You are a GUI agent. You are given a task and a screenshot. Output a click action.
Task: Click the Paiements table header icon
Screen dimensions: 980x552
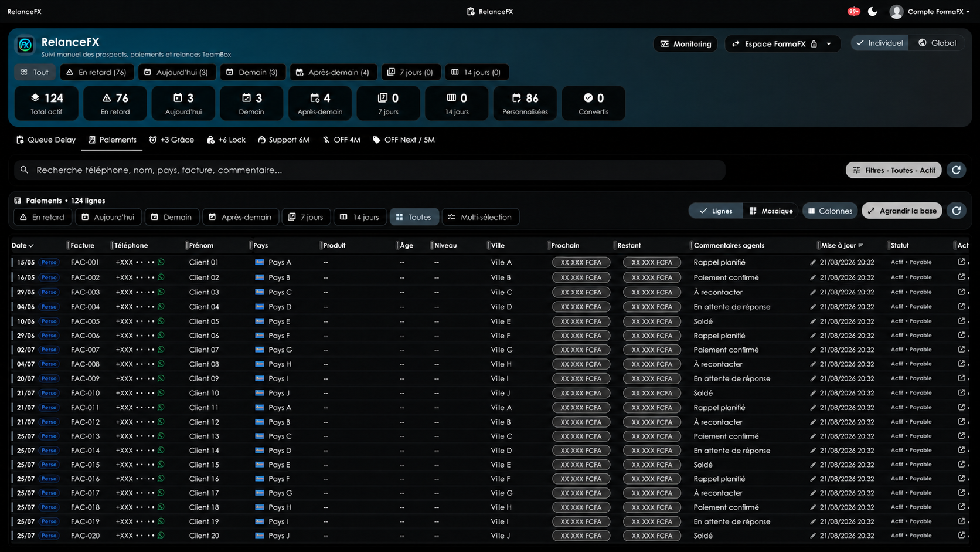tap(18, 201)
